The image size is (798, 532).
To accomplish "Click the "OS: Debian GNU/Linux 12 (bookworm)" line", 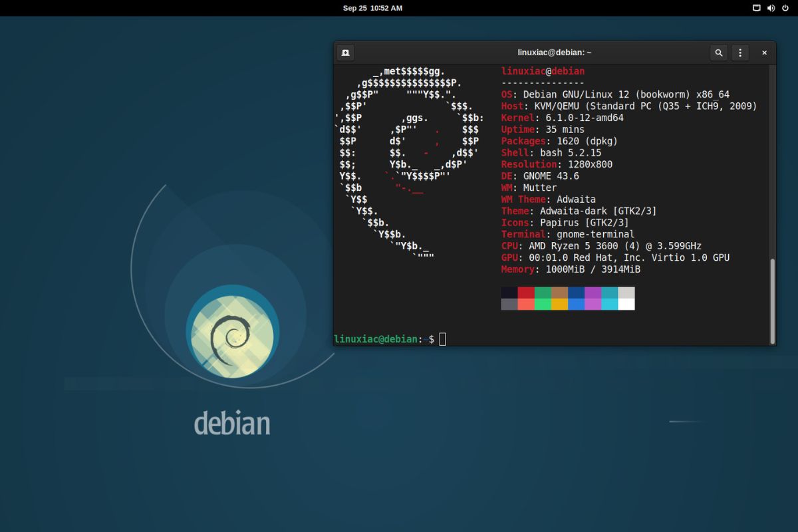I will pyautogui.click(x=615, y=94).
